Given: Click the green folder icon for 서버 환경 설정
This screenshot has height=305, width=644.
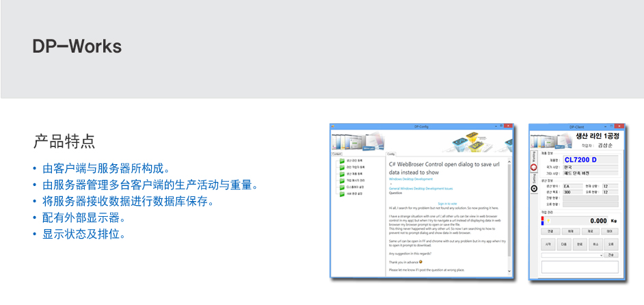Looking at the screenshot, I should pyautogui.click(x=342, y=194).
